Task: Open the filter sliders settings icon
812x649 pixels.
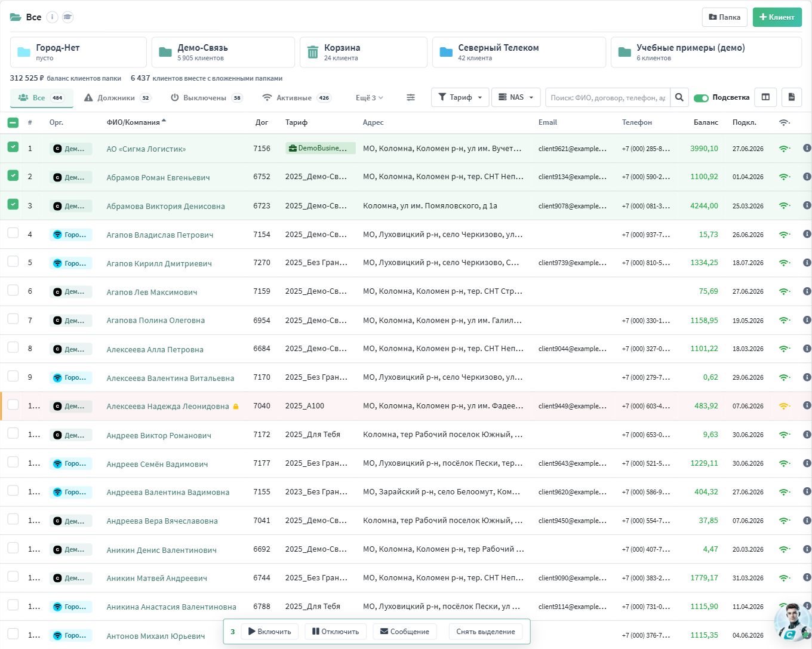Action: (411, 97)
